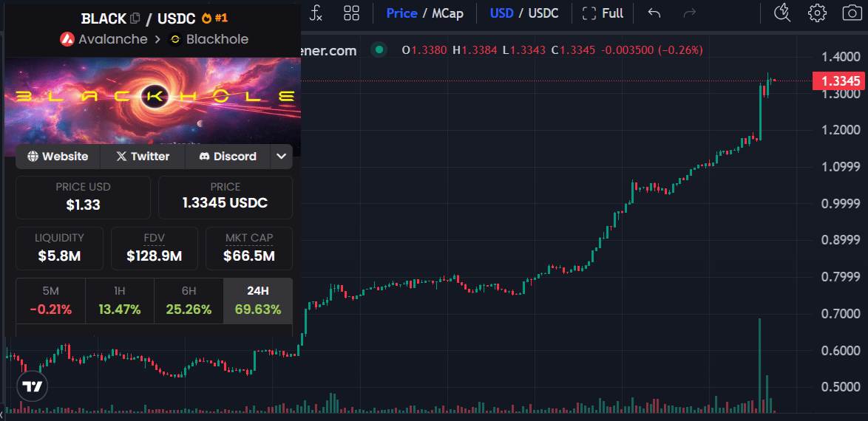Select the 6H timeframe stats tab
This screenshot has height=421, width=868.
click(x=189, y=301)
